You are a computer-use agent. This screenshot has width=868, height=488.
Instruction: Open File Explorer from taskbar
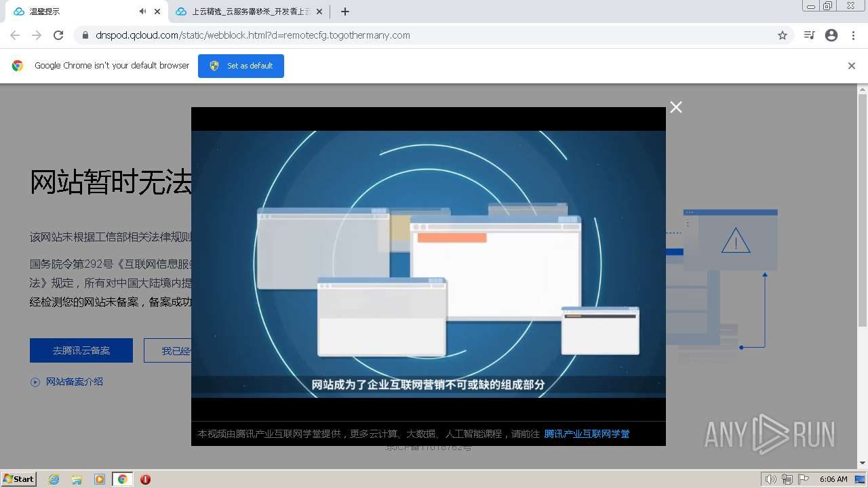(77, 479)
